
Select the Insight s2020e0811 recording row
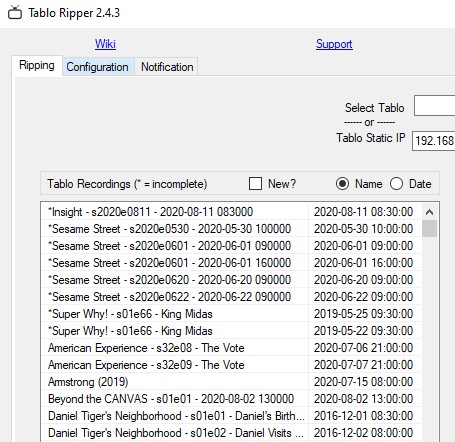(x=231, y=212)
